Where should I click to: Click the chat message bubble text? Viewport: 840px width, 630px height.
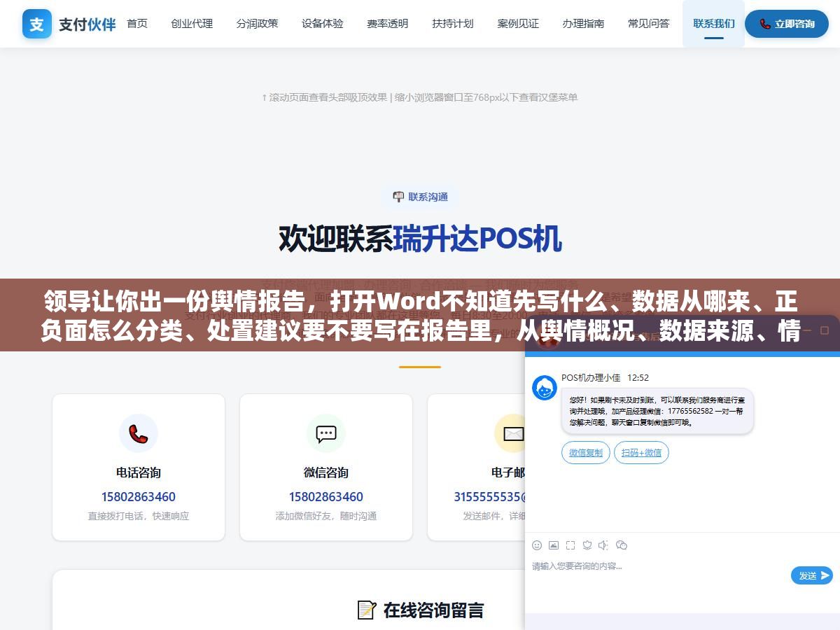point(657,412)
